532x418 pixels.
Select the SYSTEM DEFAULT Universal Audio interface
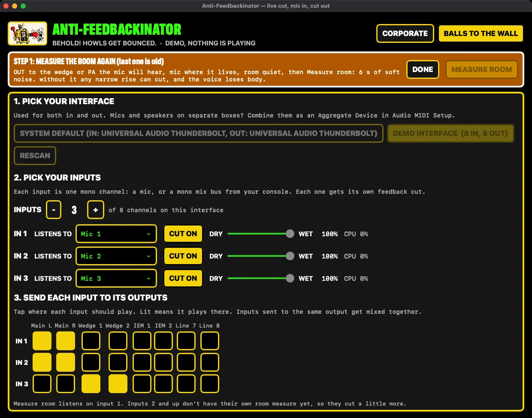198,133
